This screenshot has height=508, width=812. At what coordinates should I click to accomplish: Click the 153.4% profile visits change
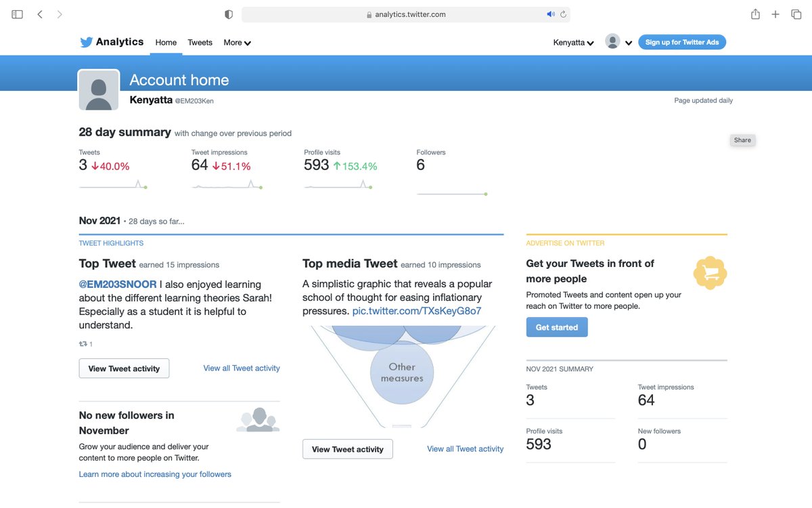pos(355,166)
